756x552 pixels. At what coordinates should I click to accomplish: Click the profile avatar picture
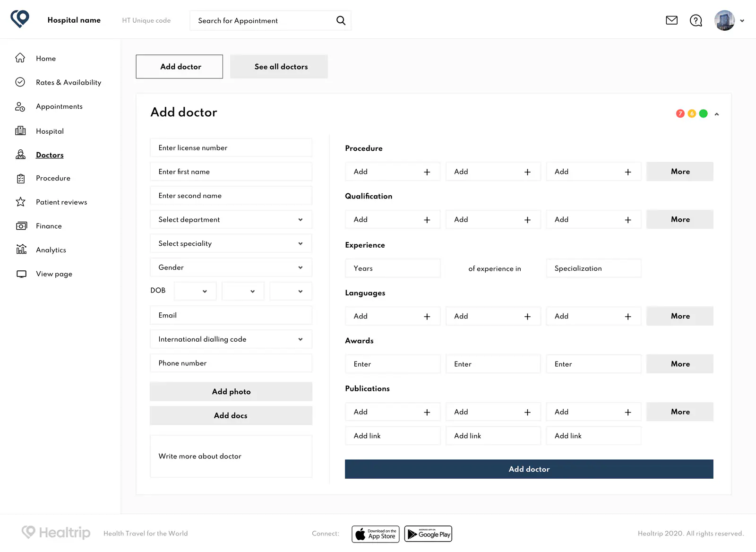(x=724, y=20)
